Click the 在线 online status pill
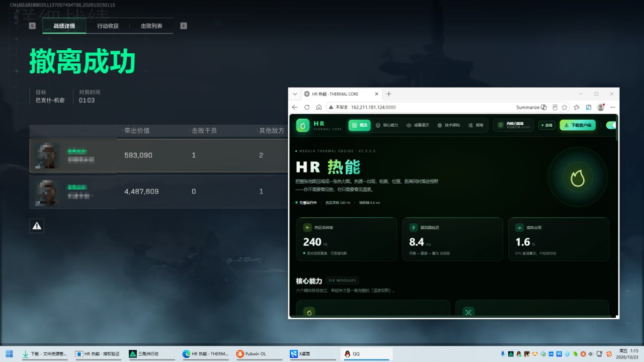 click(x=546, y=125)
